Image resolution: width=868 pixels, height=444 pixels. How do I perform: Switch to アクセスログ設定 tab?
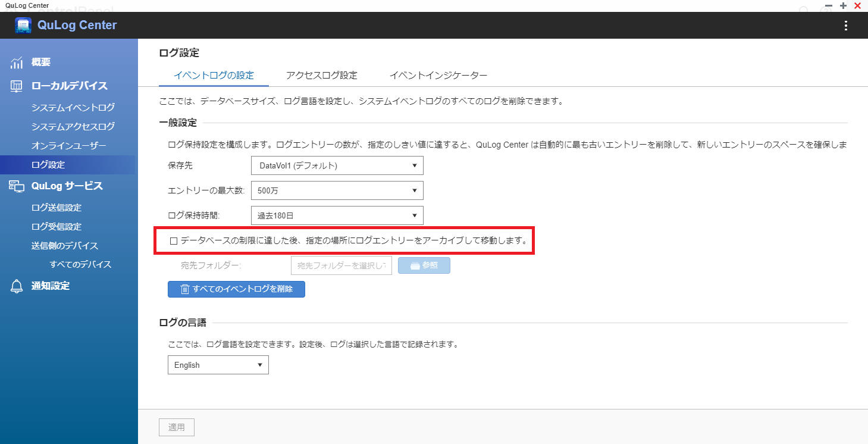(x=322, y=76)
